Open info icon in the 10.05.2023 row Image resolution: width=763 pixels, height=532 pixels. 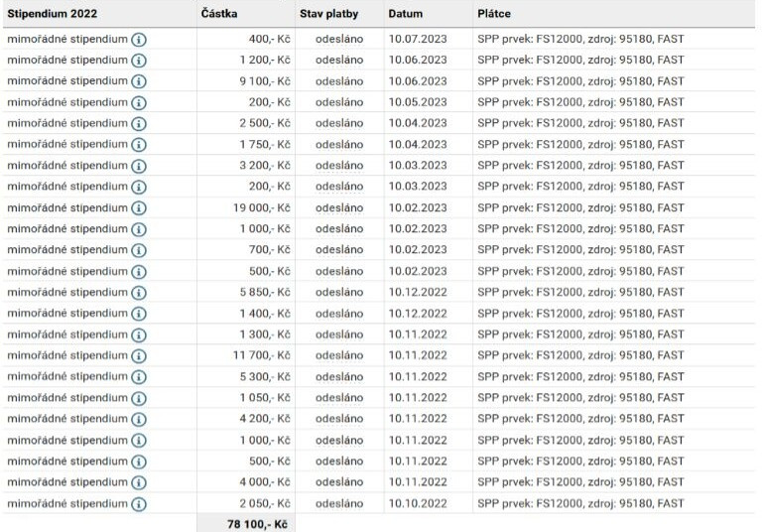click(x=139, y=102)
